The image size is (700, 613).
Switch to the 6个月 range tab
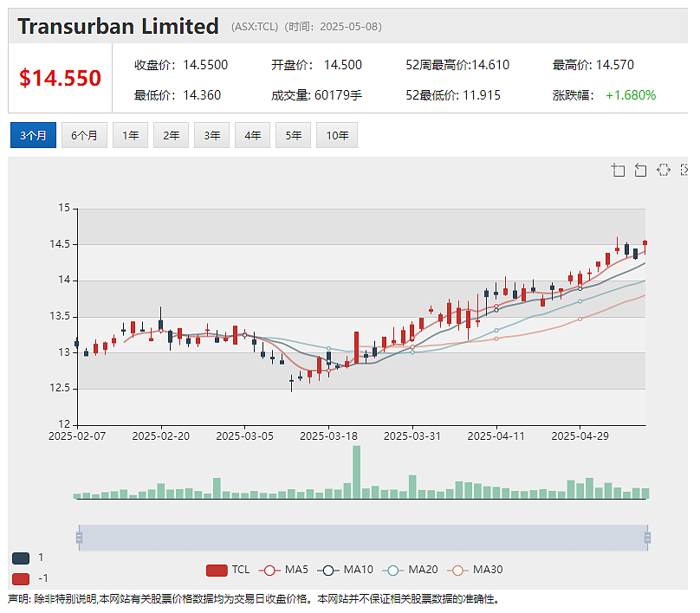tap(84, 135)
